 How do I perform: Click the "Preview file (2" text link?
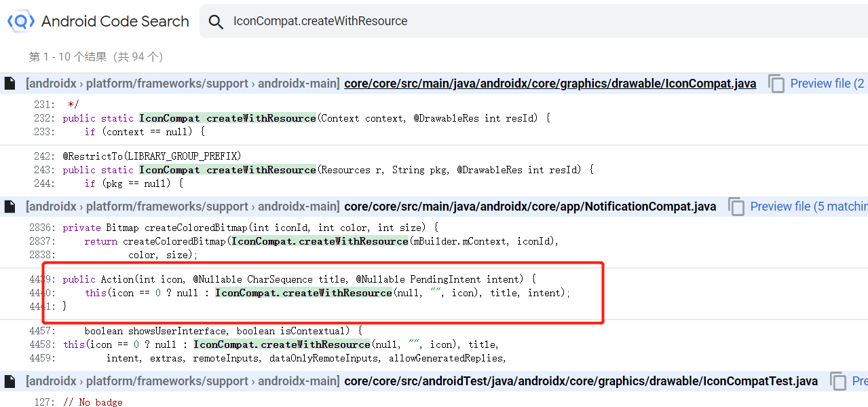[827, 84]
